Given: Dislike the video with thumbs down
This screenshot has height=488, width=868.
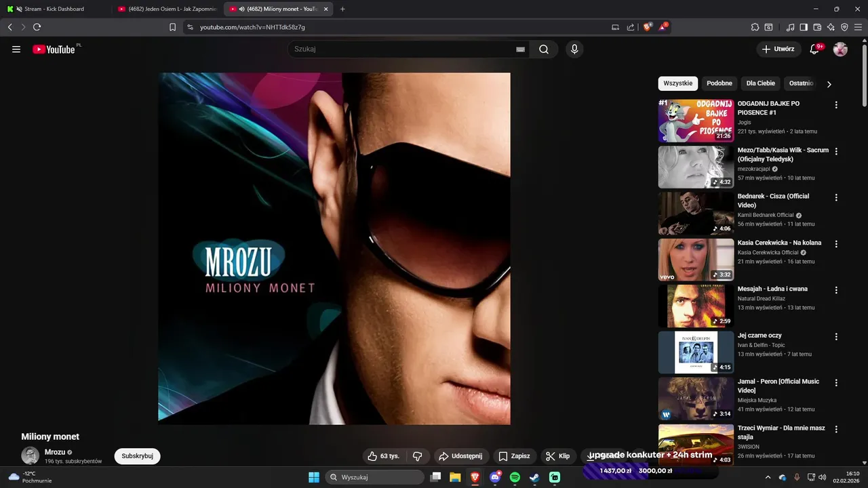Looking at the screenshot, I should [418, 456].
